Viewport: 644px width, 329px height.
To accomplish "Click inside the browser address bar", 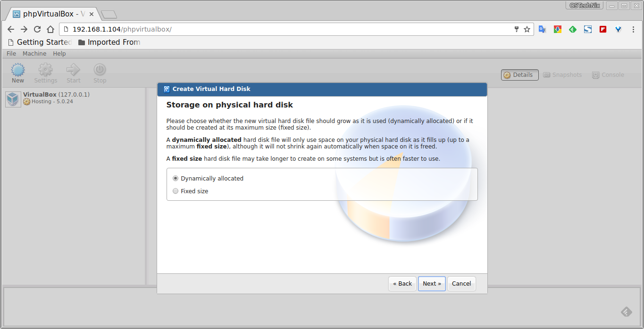I will click(189, 29).
